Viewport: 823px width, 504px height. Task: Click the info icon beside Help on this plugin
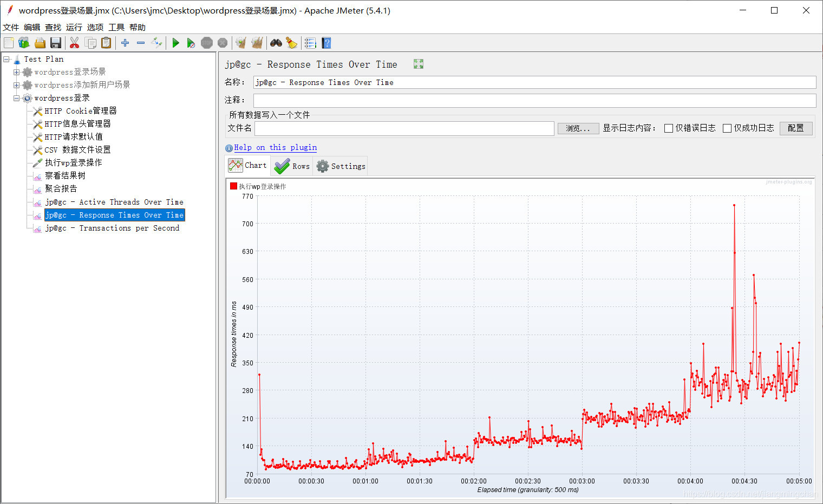[229, 148]
